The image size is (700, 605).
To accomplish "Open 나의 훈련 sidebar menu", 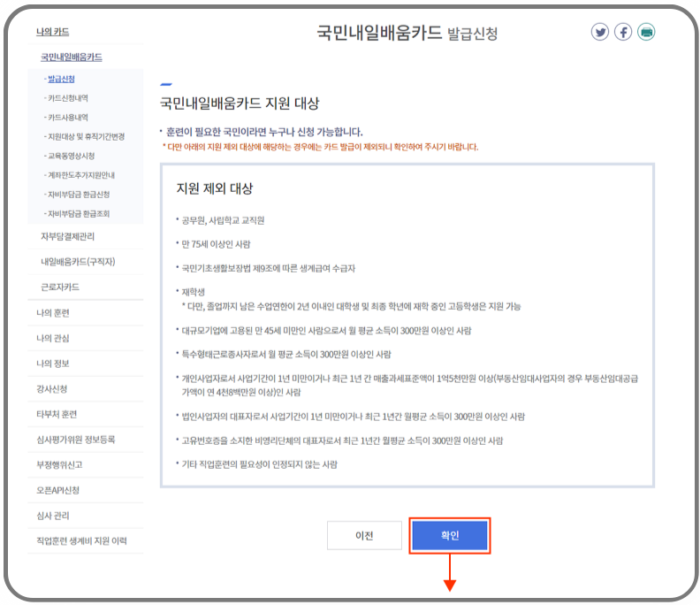I will (x=53, y=313).
